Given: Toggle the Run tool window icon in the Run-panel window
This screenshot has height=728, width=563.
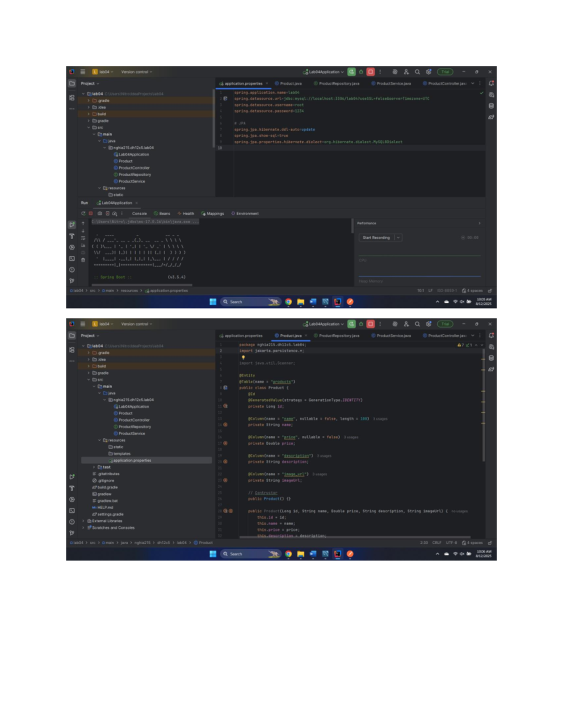Looking at the screenshot, I should click(72, 225).
